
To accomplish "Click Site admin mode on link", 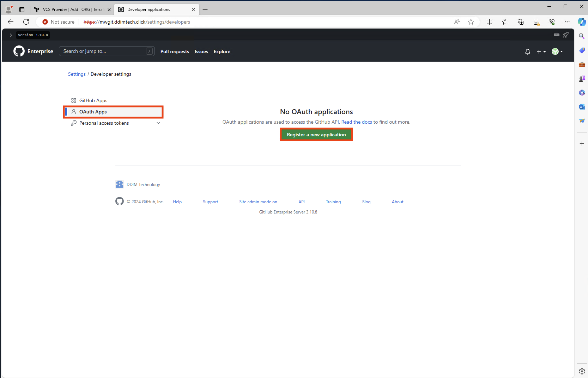I will (x=258, y=202).
